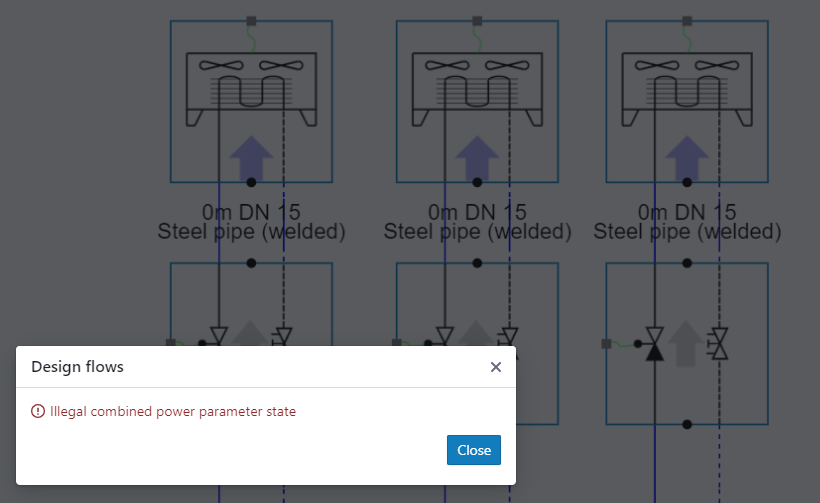Image resolution: width=820 pixels, height=503 pixels.
Task: Click blue flow arrow in middle unit
Action: (x=478, y=156)
